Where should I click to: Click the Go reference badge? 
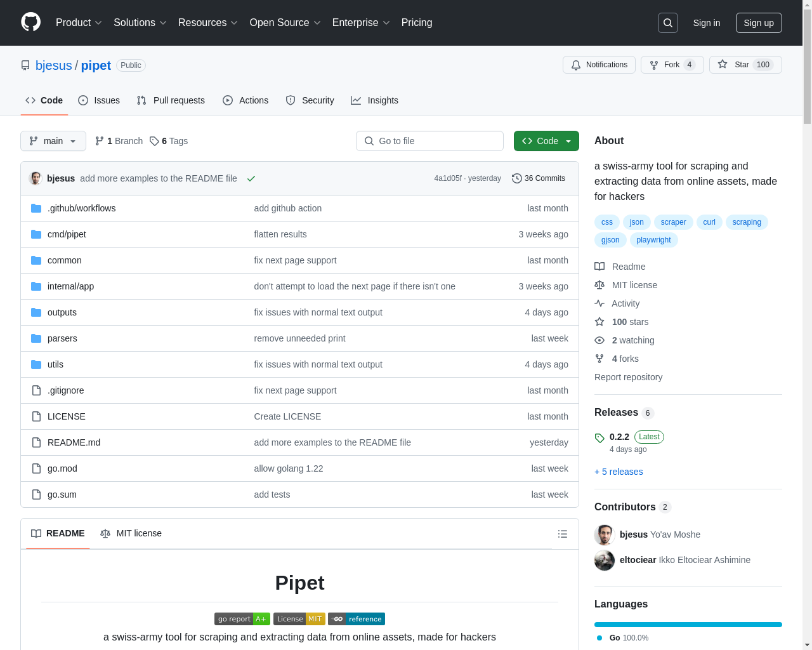[x=357, y=619]
